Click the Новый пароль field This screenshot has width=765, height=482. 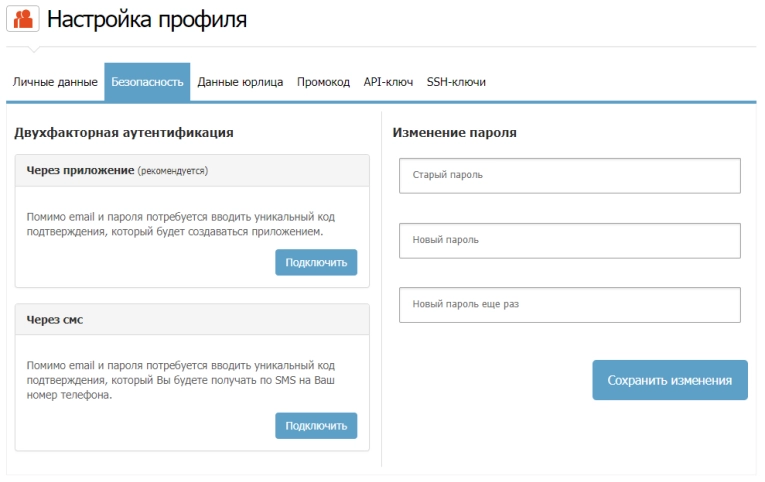click(x=569, y=240)
